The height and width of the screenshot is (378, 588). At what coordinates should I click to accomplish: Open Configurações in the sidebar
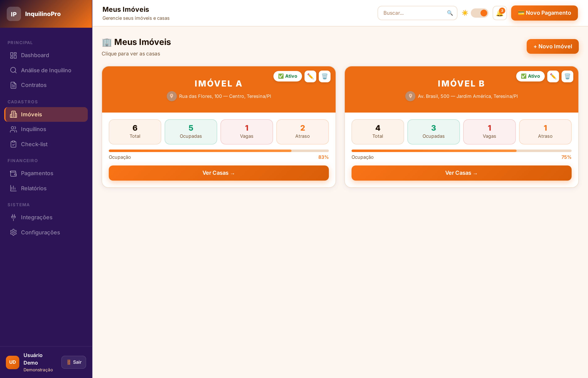(x=40, y=232)
